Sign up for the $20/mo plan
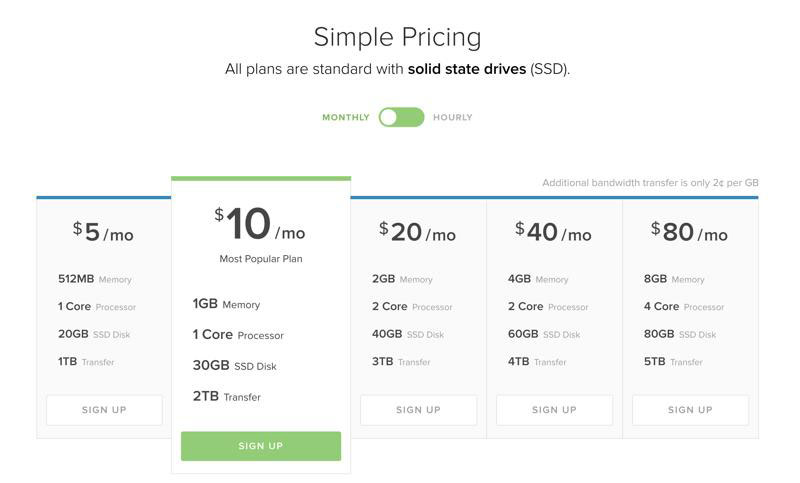 [418, 410]
